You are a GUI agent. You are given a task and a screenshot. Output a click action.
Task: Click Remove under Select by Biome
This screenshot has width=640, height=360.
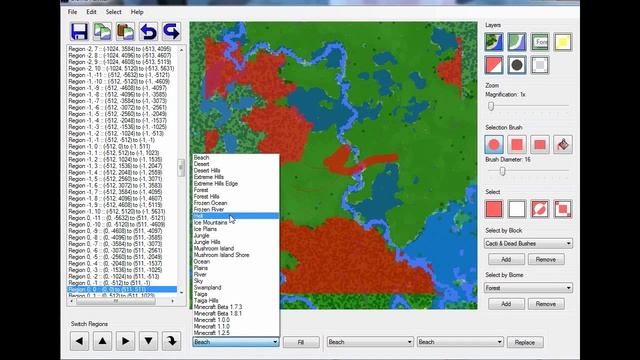(546, 304)
